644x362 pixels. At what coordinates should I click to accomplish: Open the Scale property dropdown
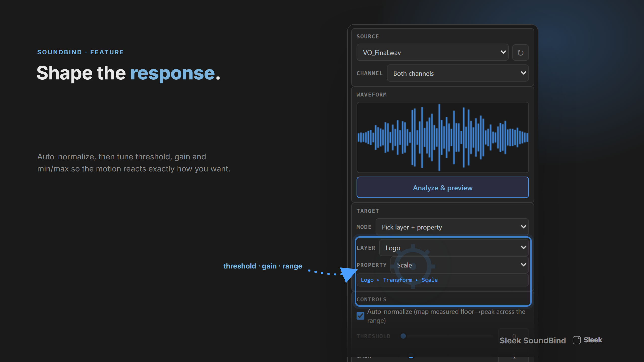(459, 265)
